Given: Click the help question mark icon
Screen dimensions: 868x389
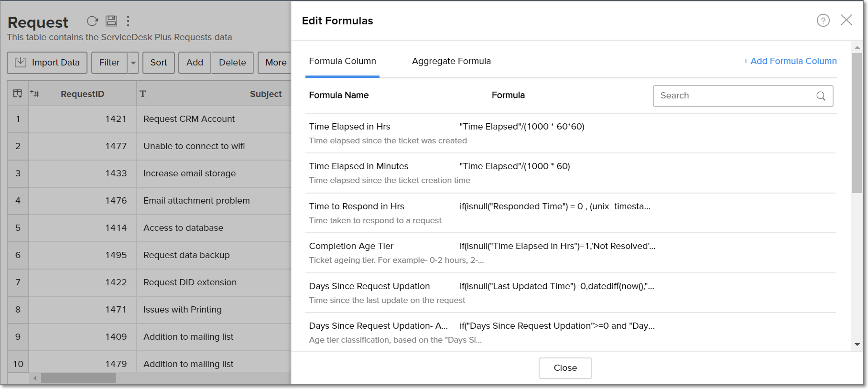Looking at the screenshot, I should pyautogui.click(x=823, y=21).
